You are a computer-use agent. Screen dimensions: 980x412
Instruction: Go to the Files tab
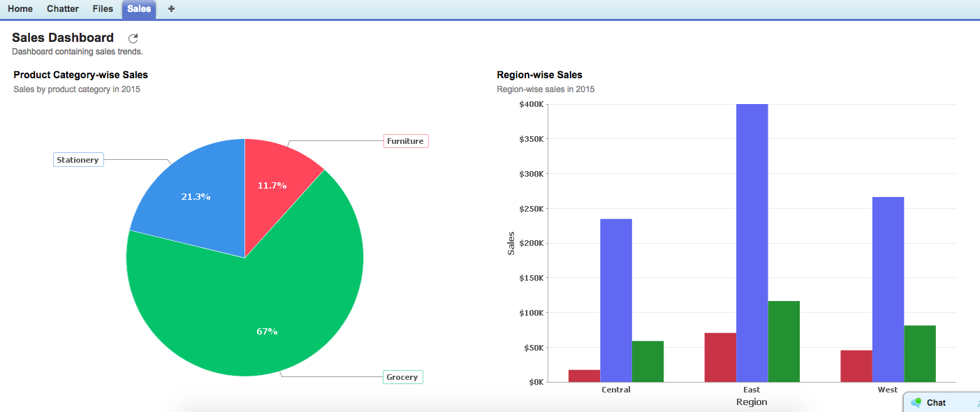pyautogui.click(x=103, y=9)
